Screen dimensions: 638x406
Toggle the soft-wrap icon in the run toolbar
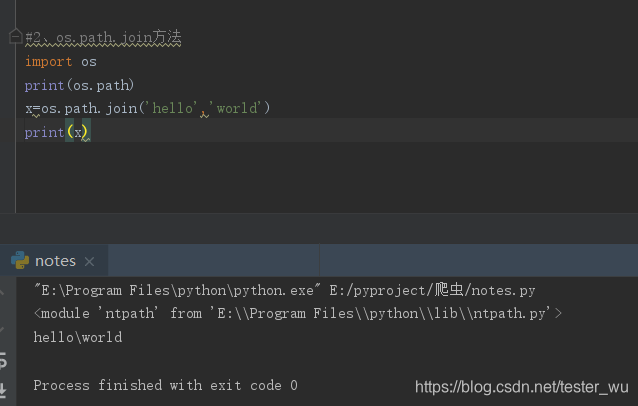[x=2, y=361]
